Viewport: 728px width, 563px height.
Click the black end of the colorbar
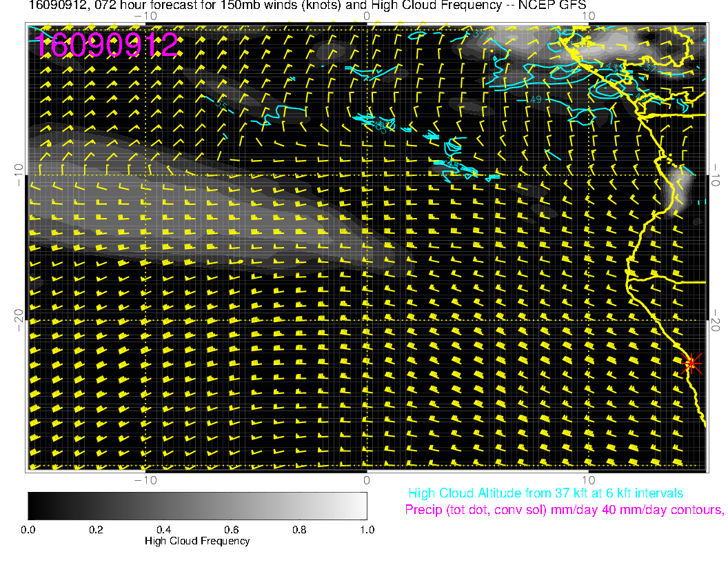pos(34,505)
